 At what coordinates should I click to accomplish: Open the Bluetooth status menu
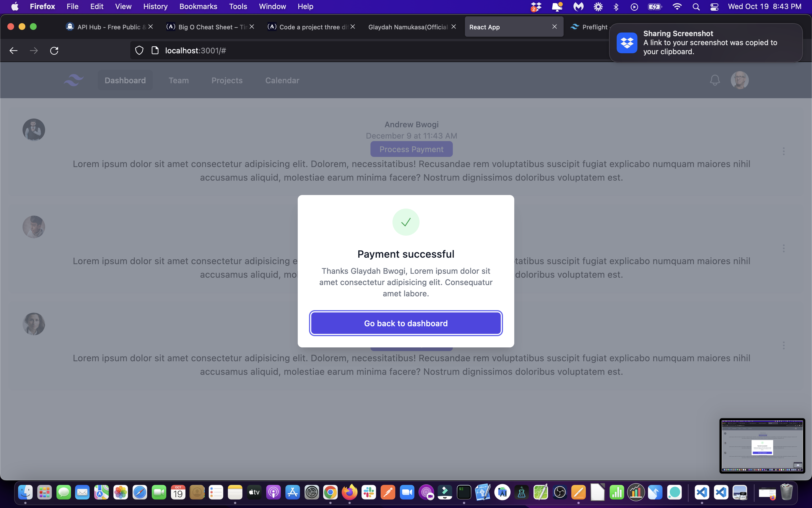[x=616, y=6]
